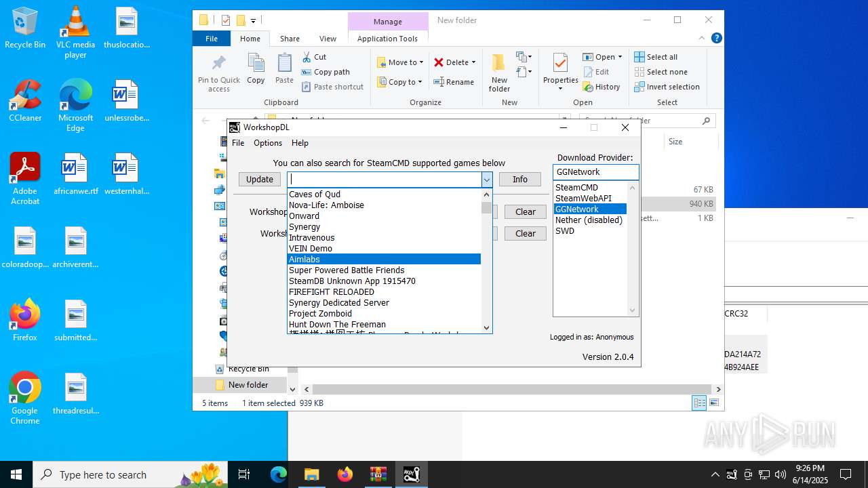Click the Paste shortcut icon
The width and height of the screenshot is (868, 488).
click(307, 87)
